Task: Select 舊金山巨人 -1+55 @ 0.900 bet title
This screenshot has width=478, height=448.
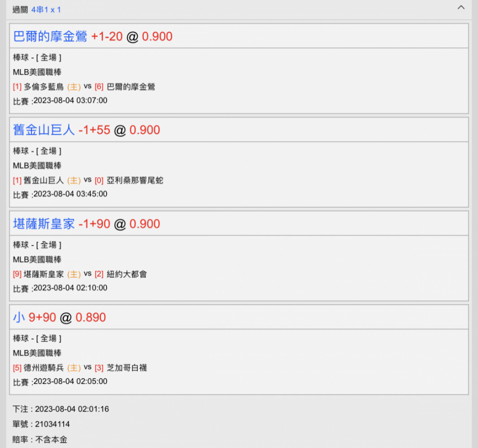Action: pos(86,130)
